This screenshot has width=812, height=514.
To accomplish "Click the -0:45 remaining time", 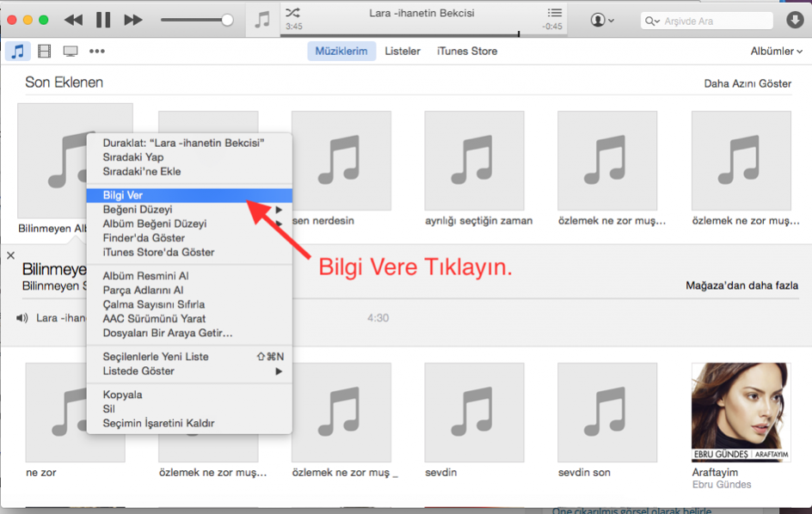I will 552,27.
